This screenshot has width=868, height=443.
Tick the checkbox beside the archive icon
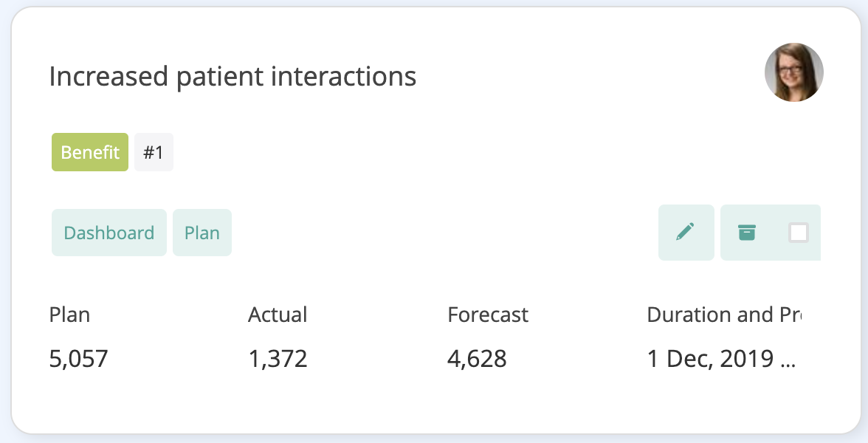click(799, 233)
